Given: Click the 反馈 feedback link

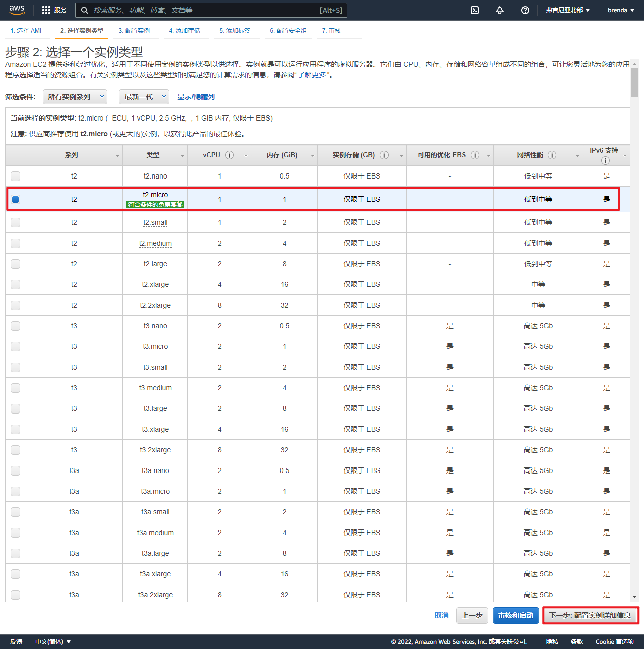Looking at the screenshot, I should (16, 642).
